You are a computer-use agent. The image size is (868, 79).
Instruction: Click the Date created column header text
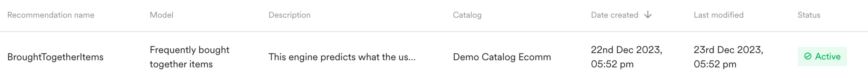615,15
